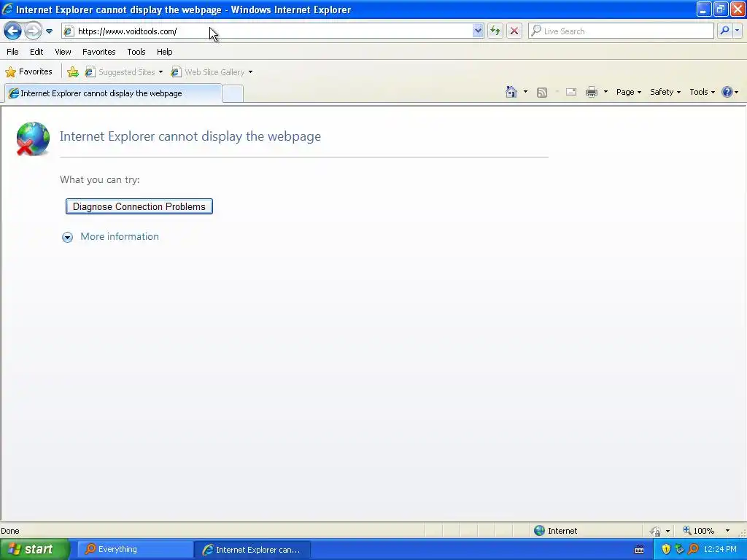Click the 12:24 PM clock

(720, 549)
